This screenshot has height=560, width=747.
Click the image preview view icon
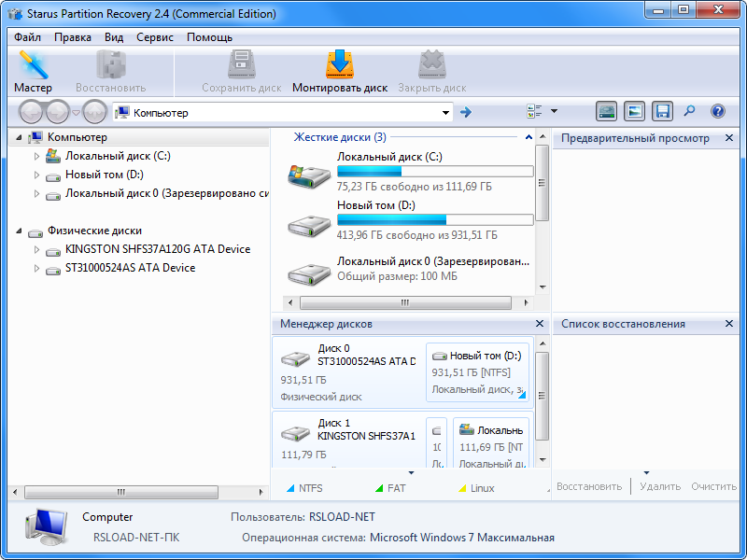pyautogui.click(x=634, y=111)
